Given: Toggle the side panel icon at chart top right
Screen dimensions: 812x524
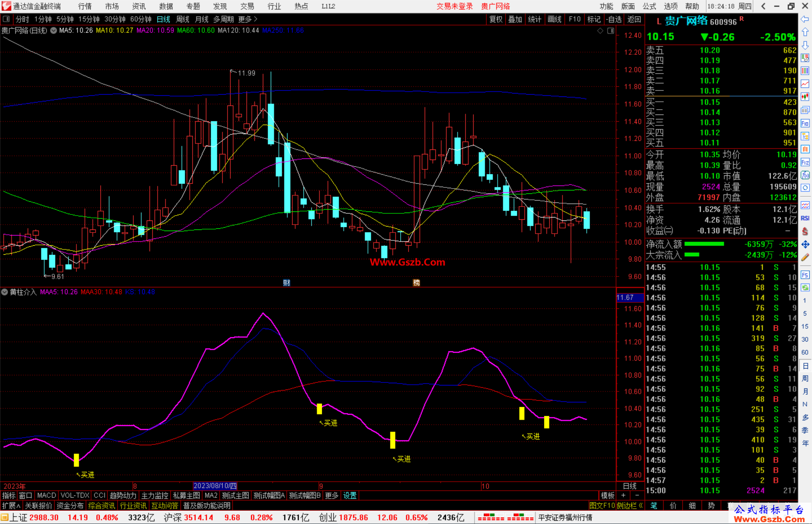Looking at the screenshot, I should click(x=611, y=31).
